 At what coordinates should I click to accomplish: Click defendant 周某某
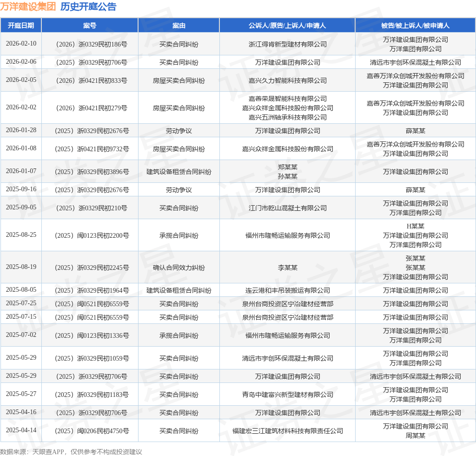click(x=415, y=436)
